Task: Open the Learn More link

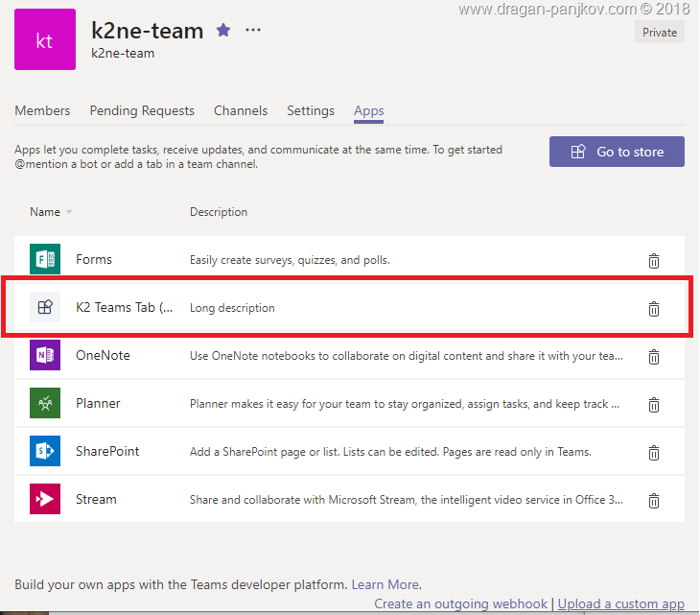Action: coord(385,584)
